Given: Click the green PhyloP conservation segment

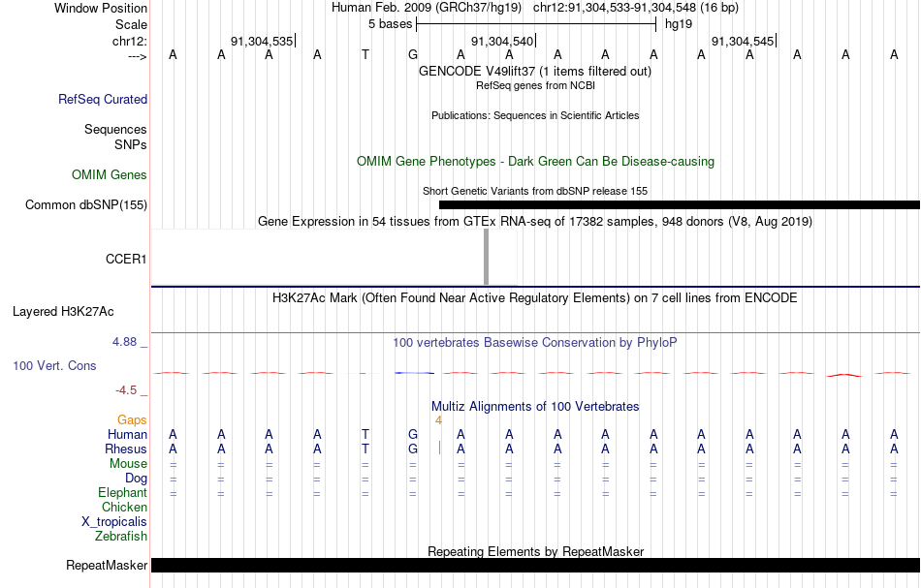Looking at the screenshot, I should (363, 373).
